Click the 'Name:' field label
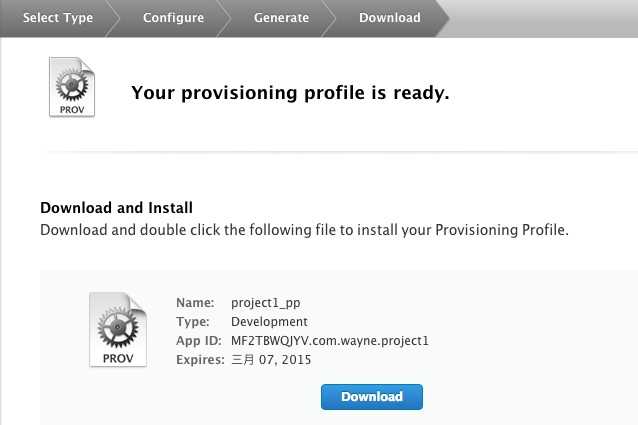 coord(195,303)
